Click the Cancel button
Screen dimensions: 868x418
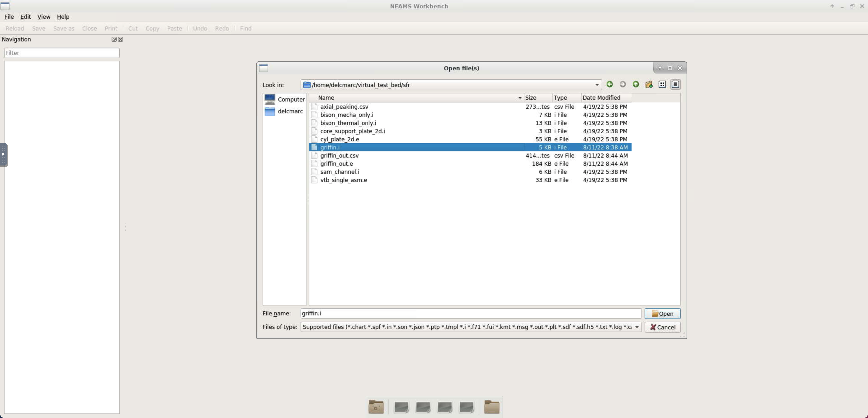tap(663, 327)
